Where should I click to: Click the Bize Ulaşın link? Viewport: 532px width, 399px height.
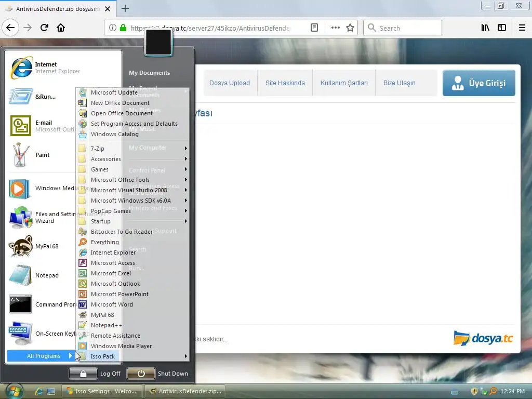(x=400, y=83)
